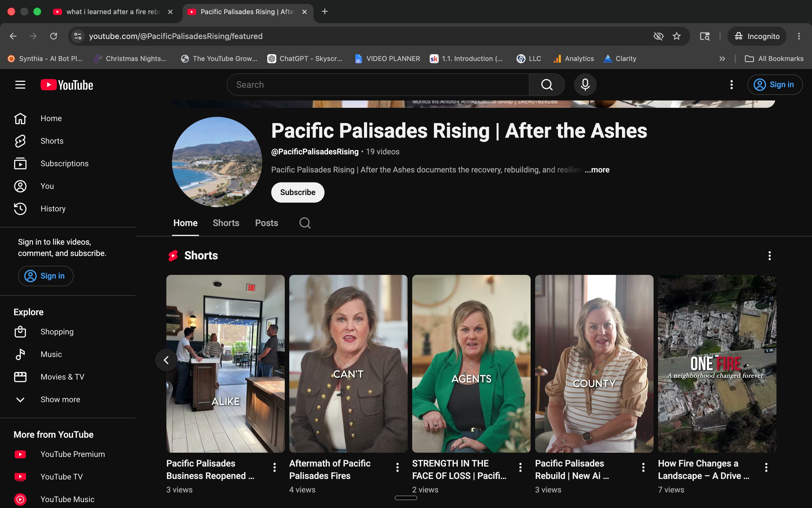Open YouTube TV link
The width and height of the screenshot is (812, 508).
(x=68, y=477)
